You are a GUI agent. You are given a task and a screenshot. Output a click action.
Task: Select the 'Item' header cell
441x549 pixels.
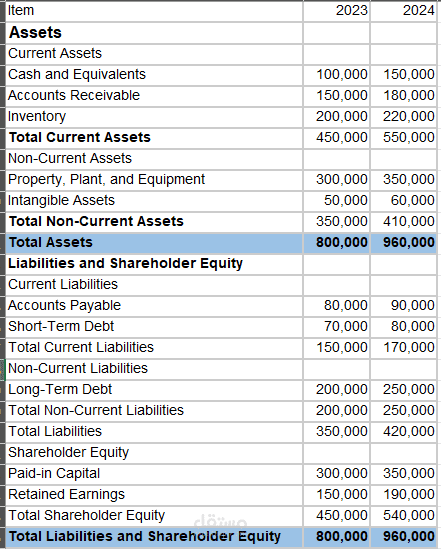[154, 11]
